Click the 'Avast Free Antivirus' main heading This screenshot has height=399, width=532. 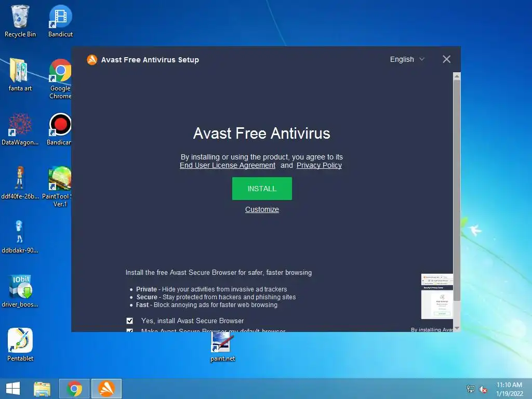pyautogui.click(x=262, y=134)
